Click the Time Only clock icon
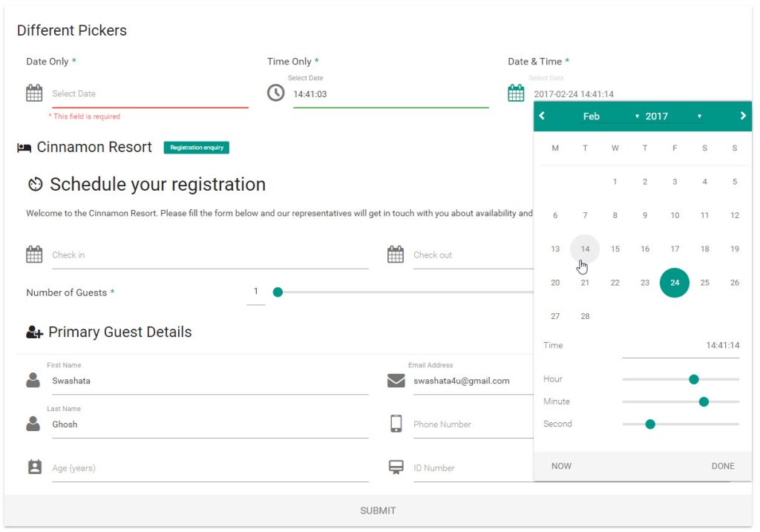 tap(276, 93)
